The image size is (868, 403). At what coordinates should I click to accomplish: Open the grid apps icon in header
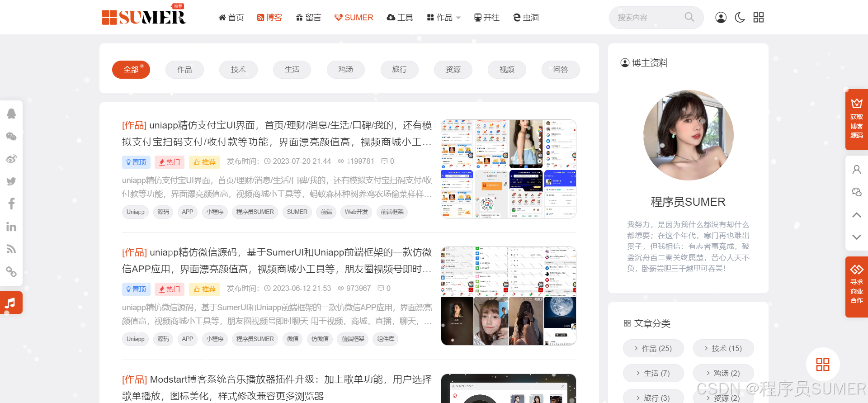(x=759, y=17)
